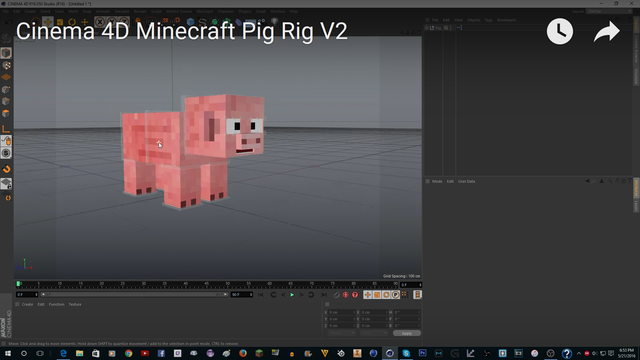Image resolution: width=640 pixels, height=360 pixels.
Task: Select the Move tool in top toolbar
Action: [48, 22]
